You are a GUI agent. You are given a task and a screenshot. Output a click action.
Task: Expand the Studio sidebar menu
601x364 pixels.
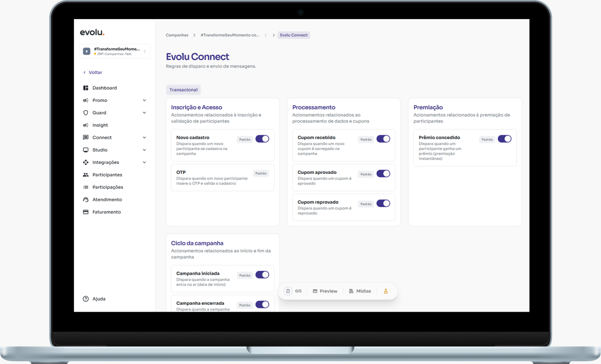[x=114, y=150]
